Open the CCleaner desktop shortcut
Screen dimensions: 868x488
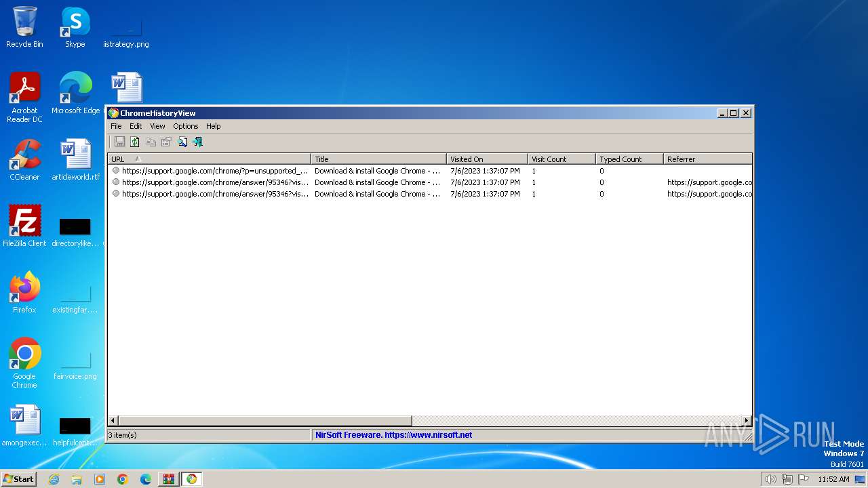[x=24, y=160]
